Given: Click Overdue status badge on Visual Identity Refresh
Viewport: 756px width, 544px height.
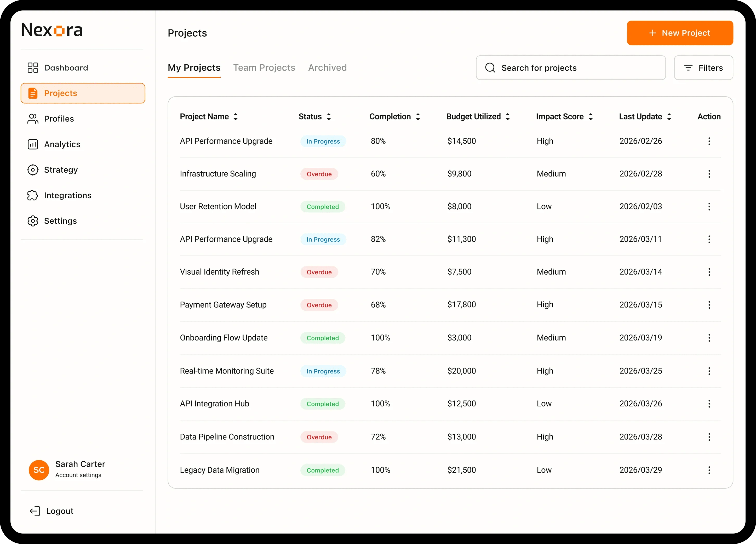Looking at the screenshot, I should (x=319, y=272).
